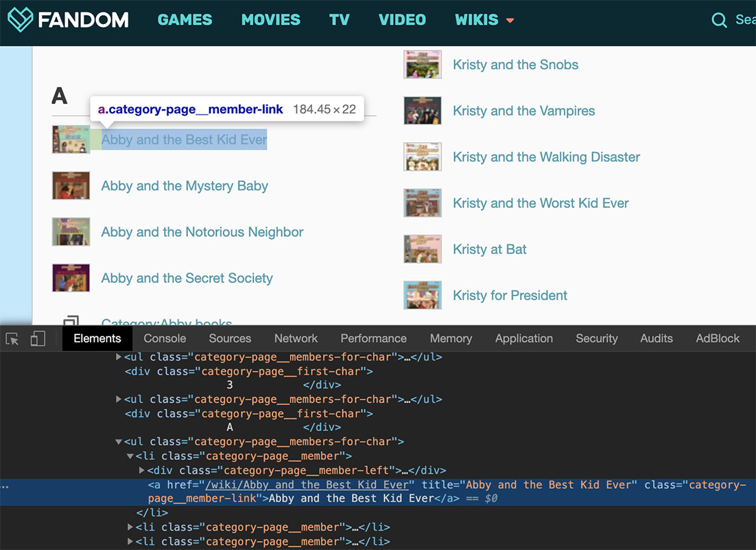Expand the div category-page__member-left node

tap(142, 470)
